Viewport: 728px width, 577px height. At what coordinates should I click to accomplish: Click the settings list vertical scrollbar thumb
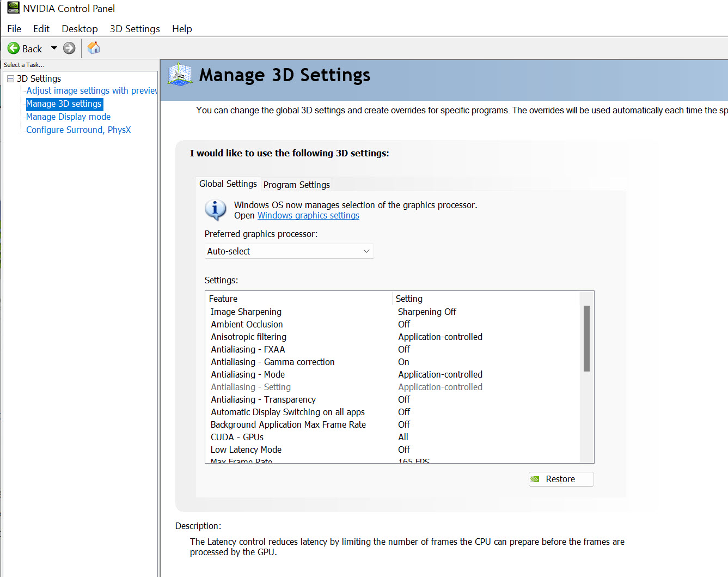(x=586, y=338)
